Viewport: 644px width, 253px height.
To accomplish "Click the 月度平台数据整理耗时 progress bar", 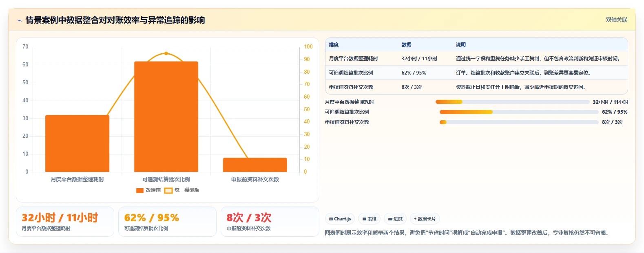I will [512, 102].
